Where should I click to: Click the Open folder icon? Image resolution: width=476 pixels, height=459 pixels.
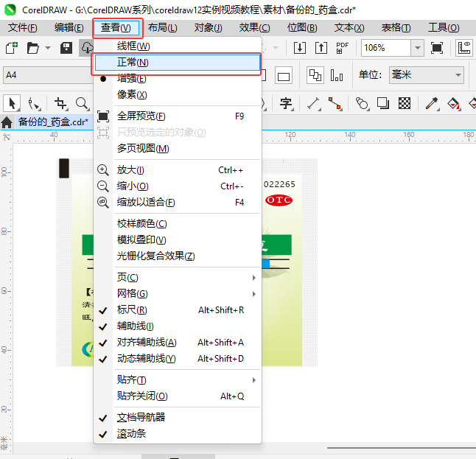tap(32, 48)
